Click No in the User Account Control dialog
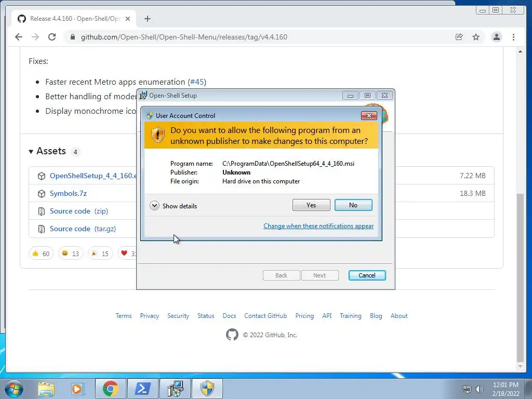Image resolution: width=532 pixels, height=399 pixels. 353,205
